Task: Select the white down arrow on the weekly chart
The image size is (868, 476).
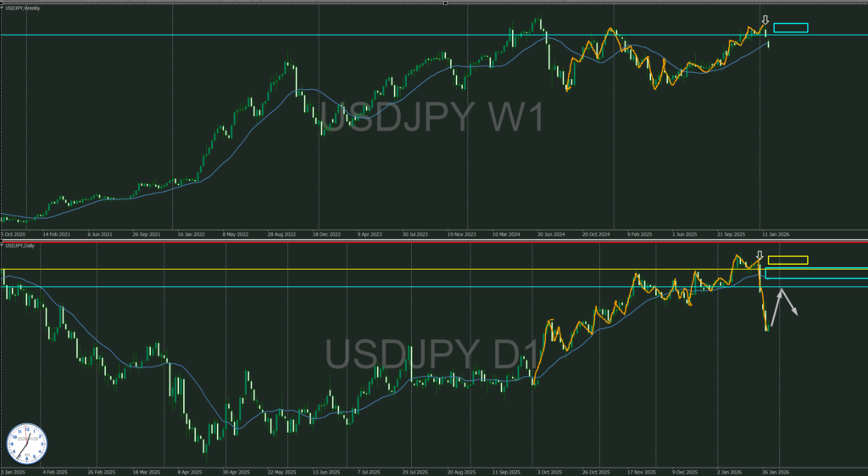Action: [x=765, y=20]
